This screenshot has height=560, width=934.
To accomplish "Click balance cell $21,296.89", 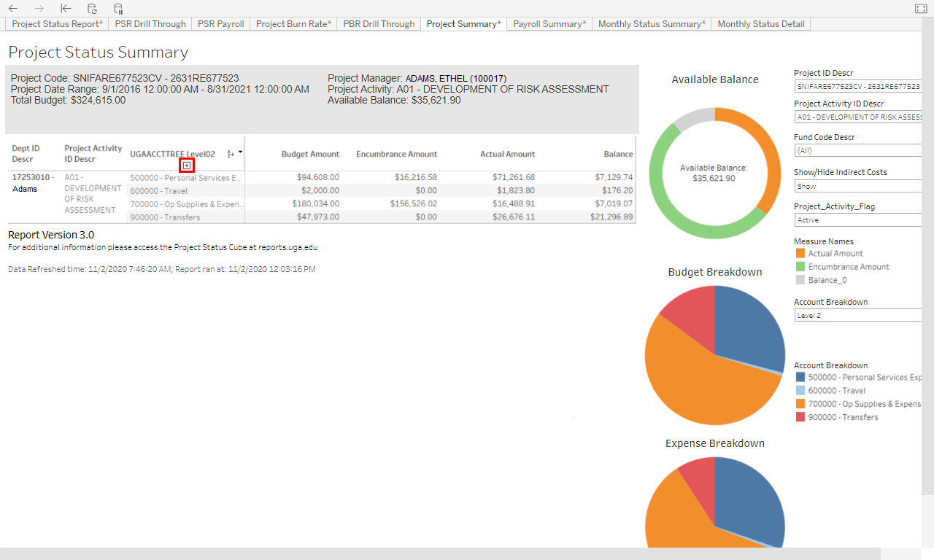I will pyautogui.click(x=611, y=217).
